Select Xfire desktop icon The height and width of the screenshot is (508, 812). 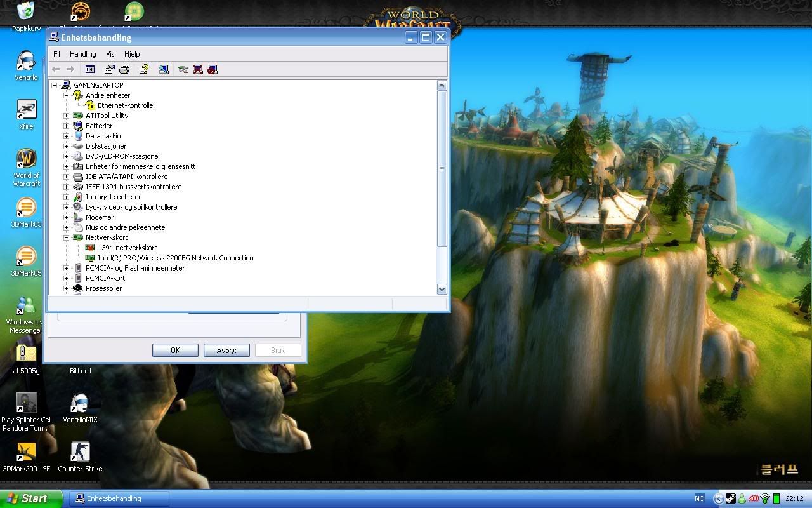pos(26,115)
